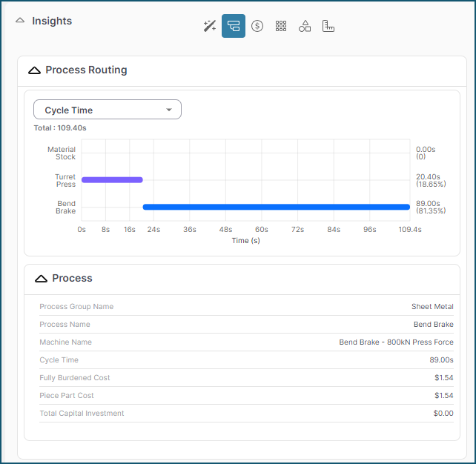476x464 pixels.
Task: Click the Piece Part Cost row
Action: (246, 396)
